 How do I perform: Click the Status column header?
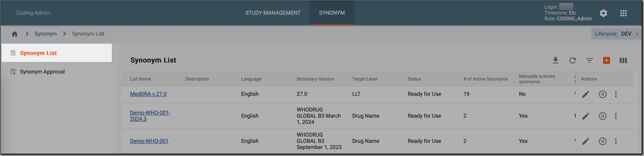[414, 79]
